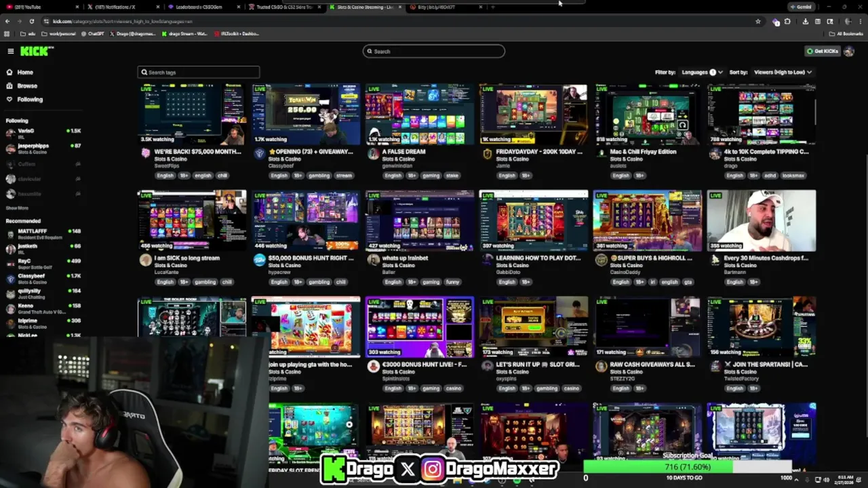
Task: Click 'LET'S RUN IT UP' stream title
Action: (538, 365)
